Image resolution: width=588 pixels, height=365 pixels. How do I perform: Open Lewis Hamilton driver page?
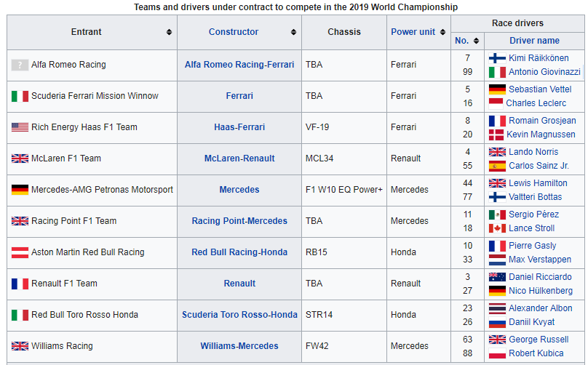point(538,183)
